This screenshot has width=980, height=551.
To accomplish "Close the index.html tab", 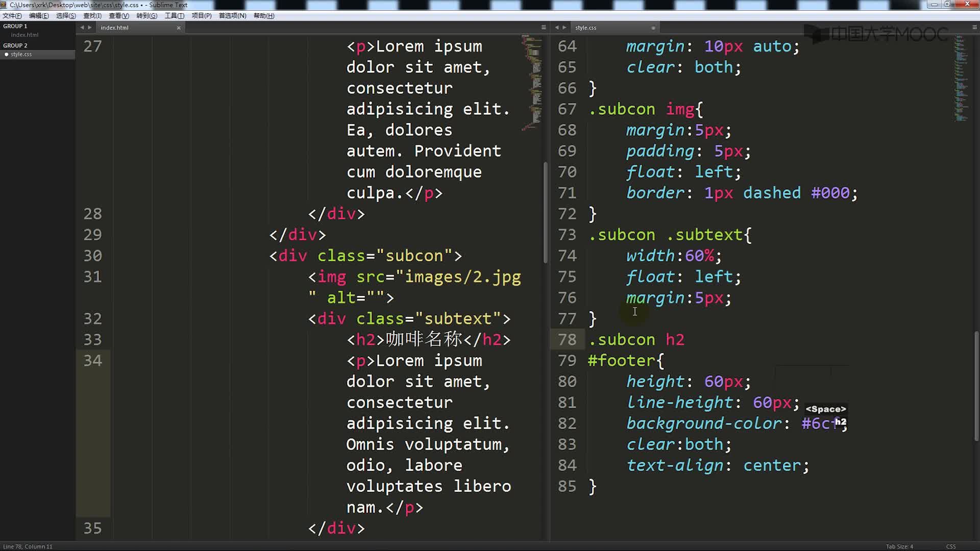I will pyautogui.click(x=179, y=28).
